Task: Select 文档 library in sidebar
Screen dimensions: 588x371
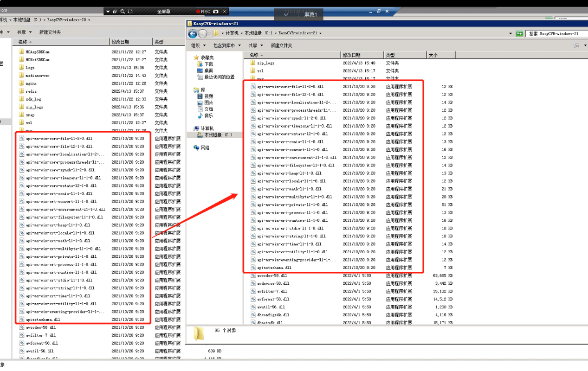Action: coord(205,109)
